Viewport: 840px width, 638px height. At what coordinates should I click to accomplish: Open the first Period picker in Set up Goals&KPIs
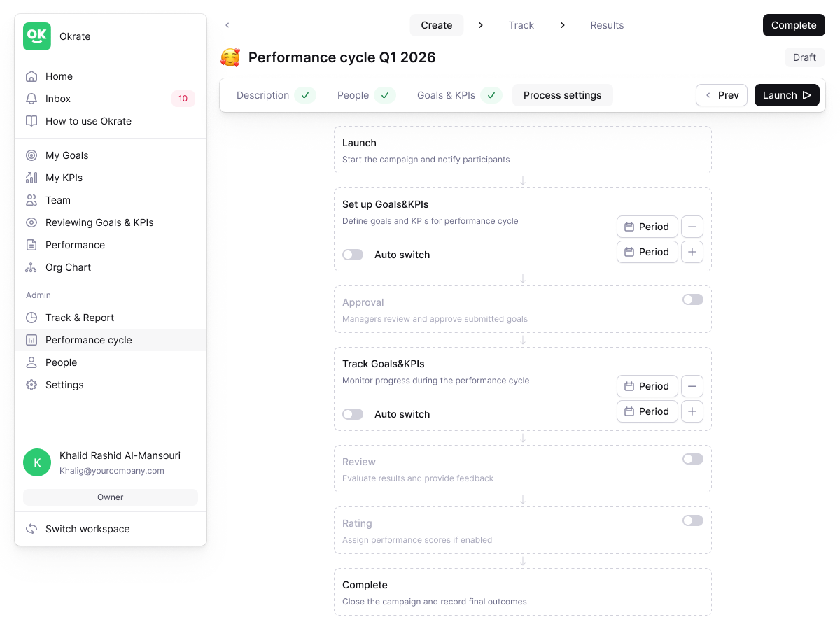[x=647, y=227]
